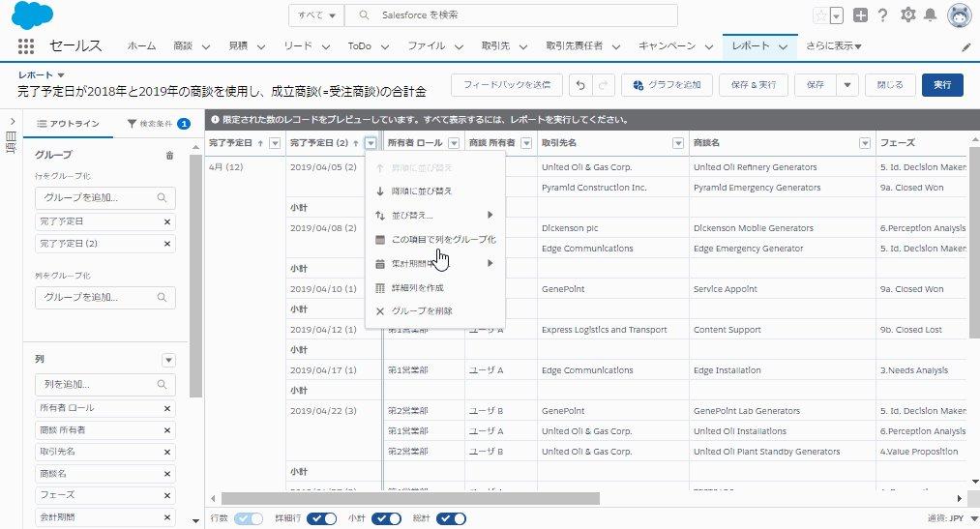980x529 pixels.
Task: Toggle the 小計 switch
Action: click(386, 518)
